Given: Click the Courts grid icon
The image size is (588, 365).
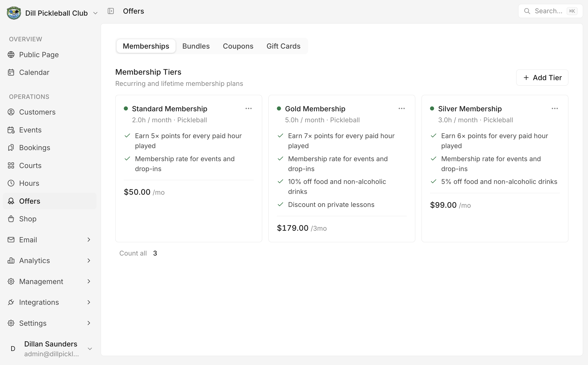Looking at the screenshot, I should pyautogui.click(x=11, y=165).
